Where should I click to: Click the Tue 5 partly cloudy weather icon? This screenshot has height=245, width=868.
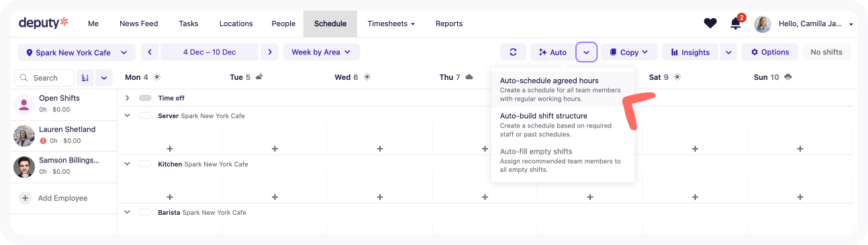[x=259, y=77]
